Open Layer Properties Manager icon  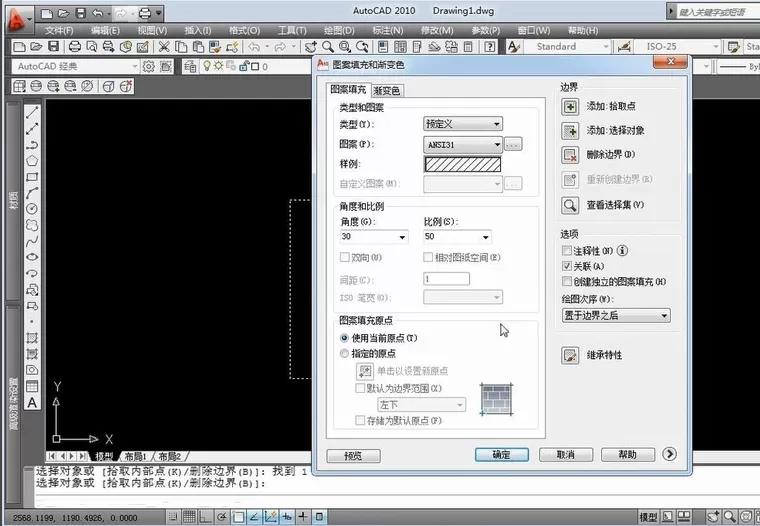click(190, 66)
